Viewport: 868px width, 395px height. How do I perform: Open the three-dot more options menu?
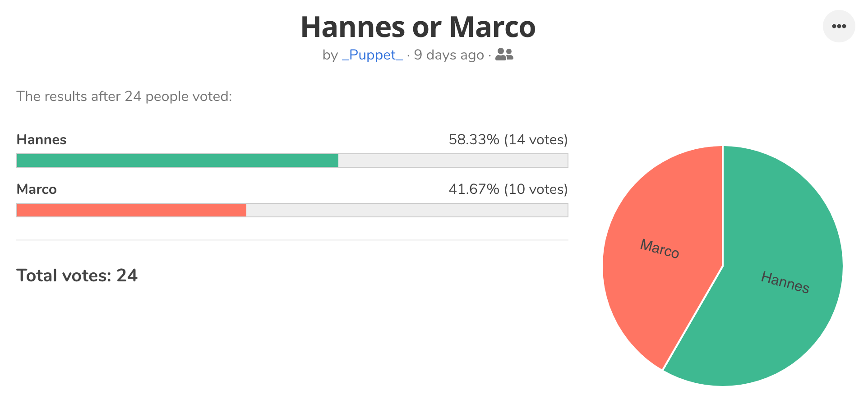[x=839, y=26]
